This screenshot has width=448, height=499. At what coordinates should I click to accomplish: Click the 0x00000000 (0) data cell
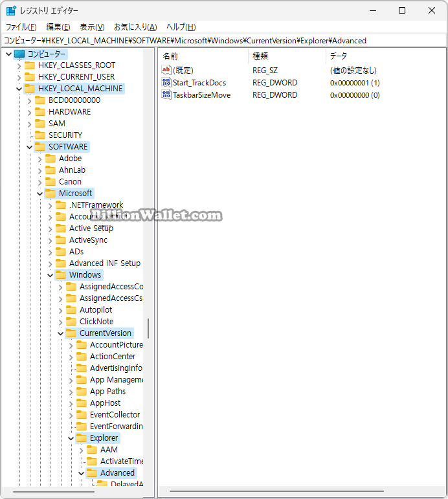pyautogui.click(x=355, y=95)
